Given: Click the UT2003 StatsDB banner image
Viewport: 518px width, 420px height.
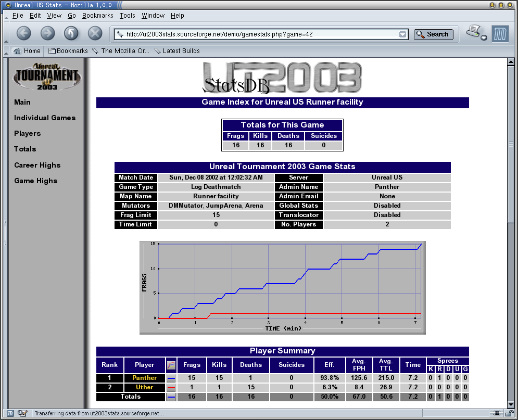Looking at the screenshot, I should [x=283, y=78].
